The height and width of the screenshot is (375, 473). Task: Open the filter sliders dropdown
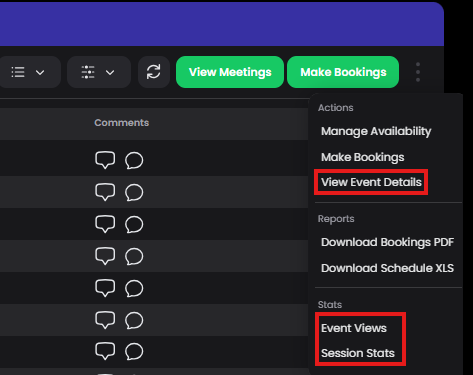[99, 72]
